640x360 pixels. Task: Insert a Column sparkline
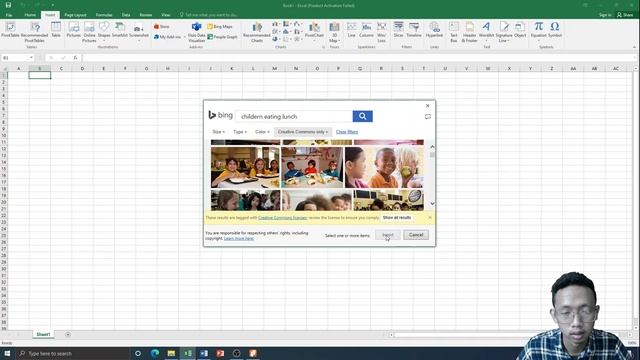(x=366, y=30)
